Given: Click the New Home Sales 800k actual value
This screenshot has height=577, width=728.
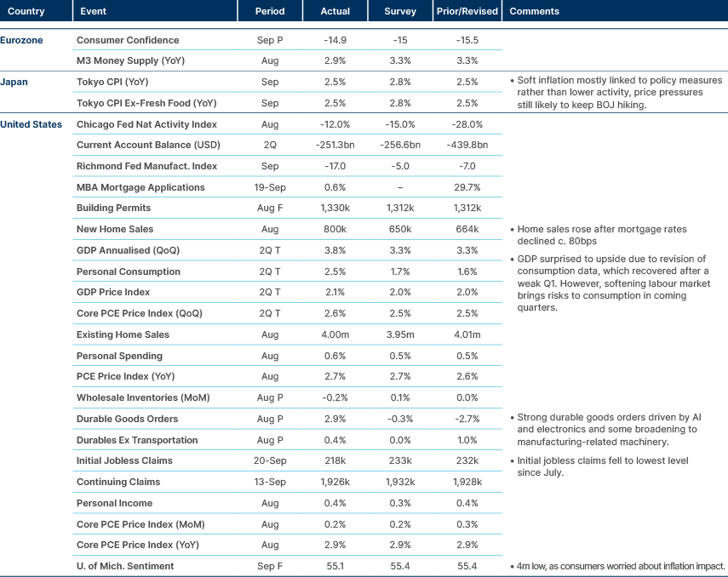Looking at the screenshot, I should (335, 229).
